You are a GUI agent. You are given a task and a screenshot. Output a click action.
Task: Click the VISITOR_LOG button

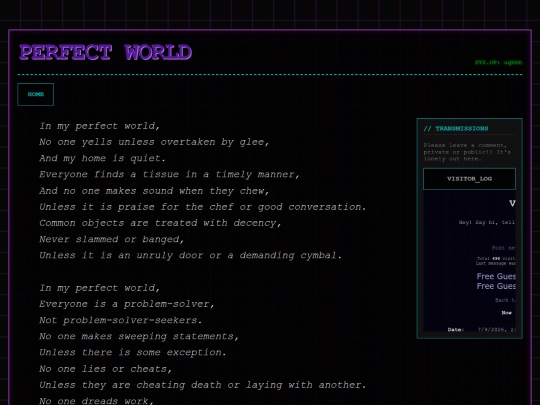click(x=469, y=179)
